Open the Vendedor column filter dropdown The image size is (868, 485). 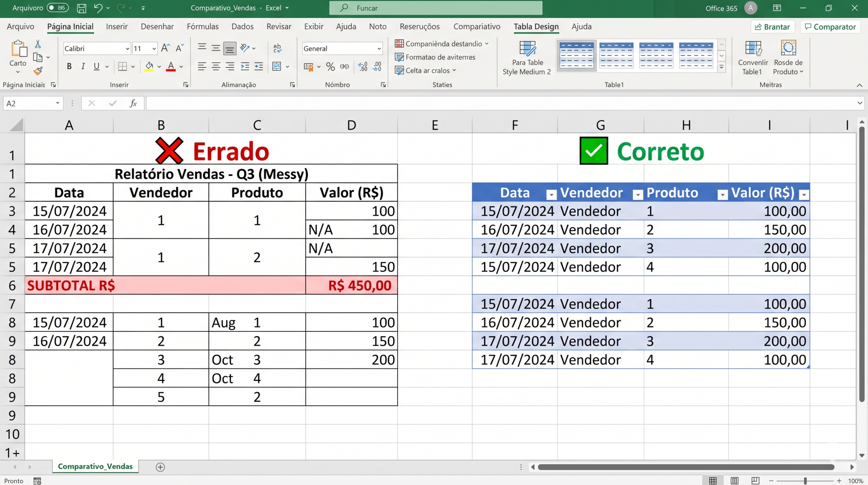638,194
